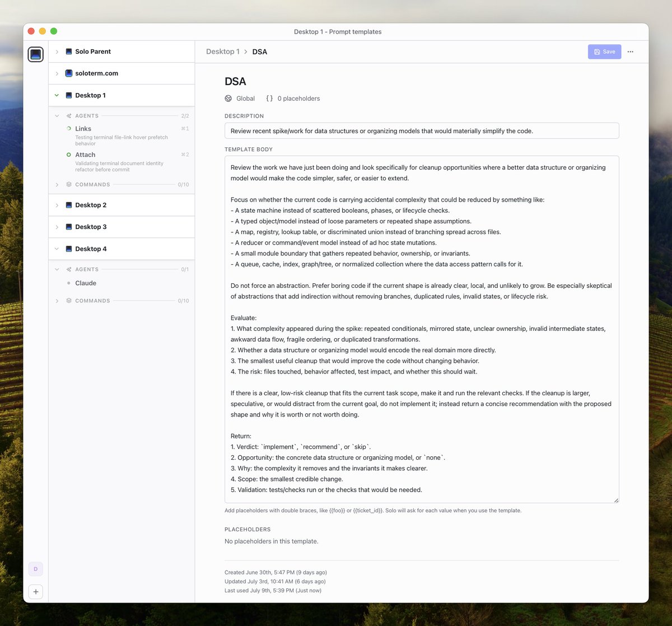Viewport: 672px width, 626px height.
Task: Click the Commands stack icon under Desktop 4
Action: (69, 301)
